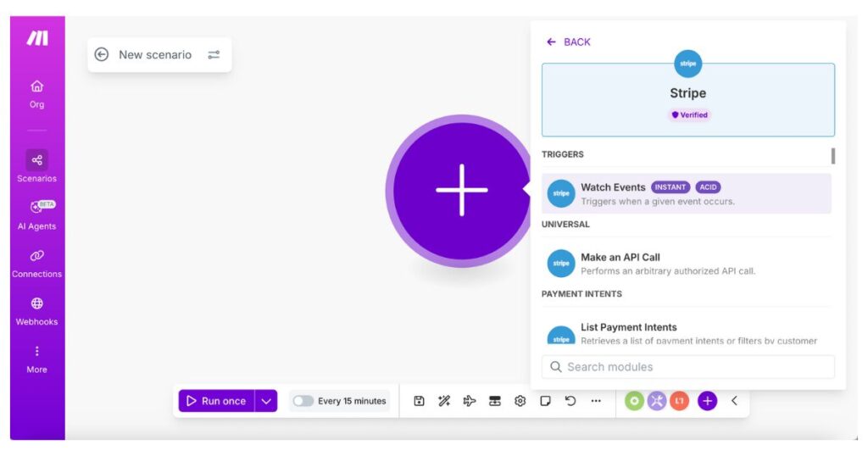Click the Search modules field
This screenshot has height=456, width=868.
click(688, 367)
